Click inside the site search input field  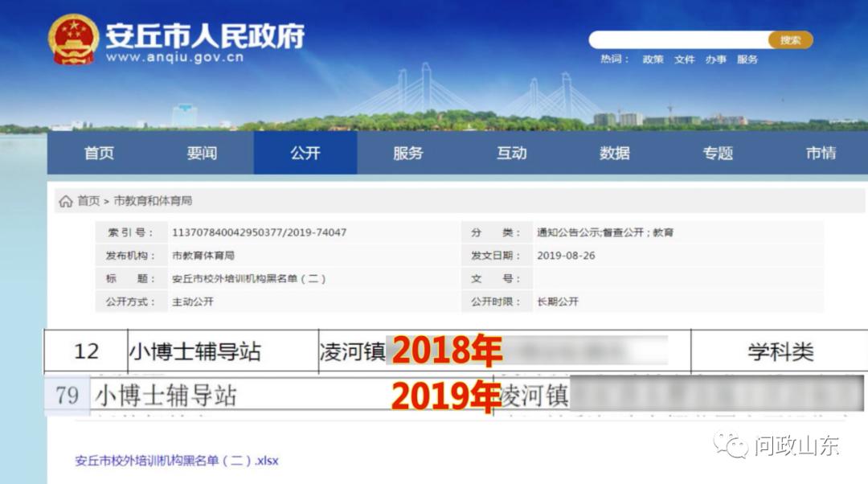coord(679,39)
